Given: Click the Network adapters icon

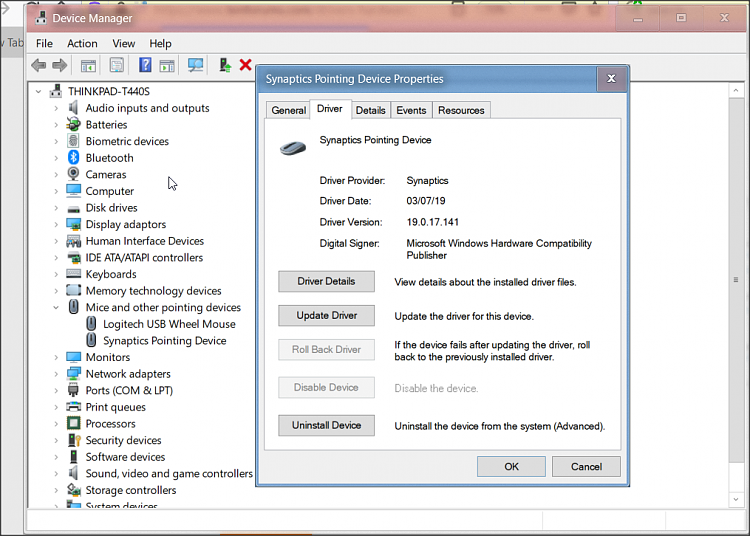Looking at the screenshot, I should pyautogui.click(x=73, y=373).
